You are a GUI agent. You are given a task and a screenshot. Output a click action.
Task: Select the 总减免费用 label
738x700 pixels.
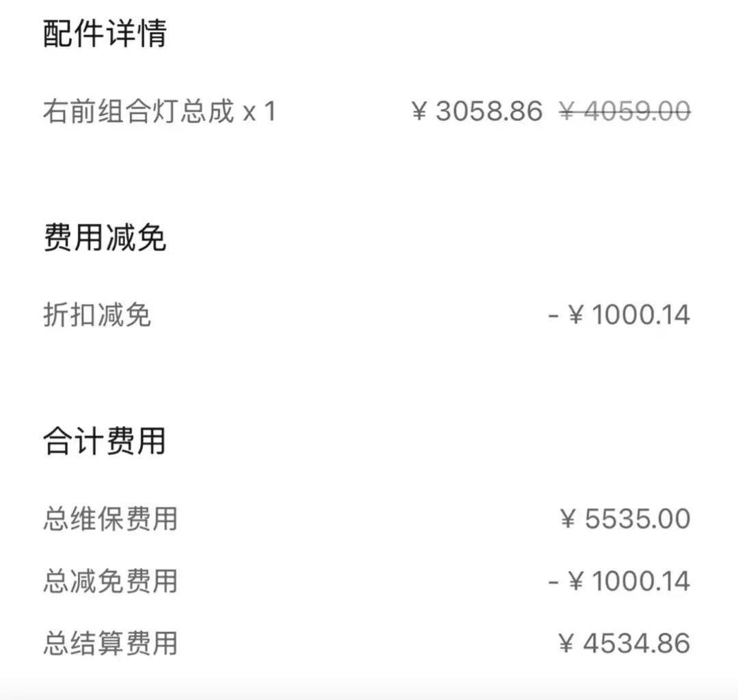(110, 581)
